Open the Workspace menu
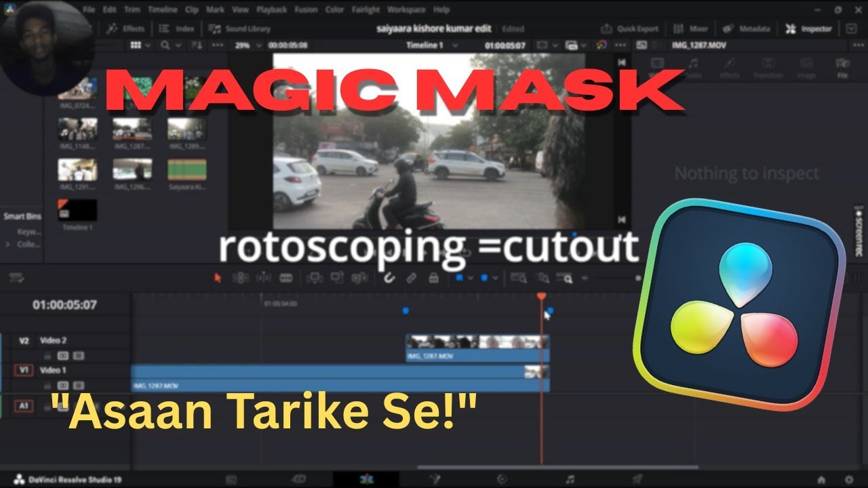The height and width of the screenshot is (488, 868). [x=408, y=9]
